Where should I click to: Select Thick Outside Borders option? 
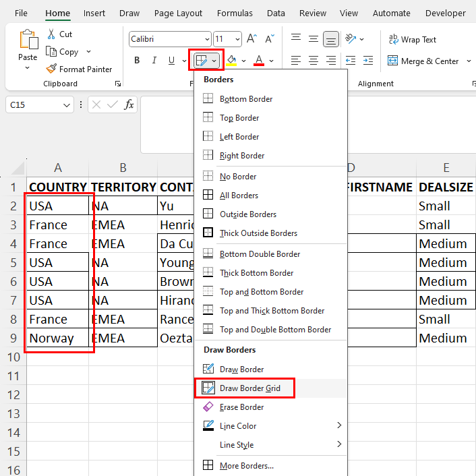click(270, 233)
